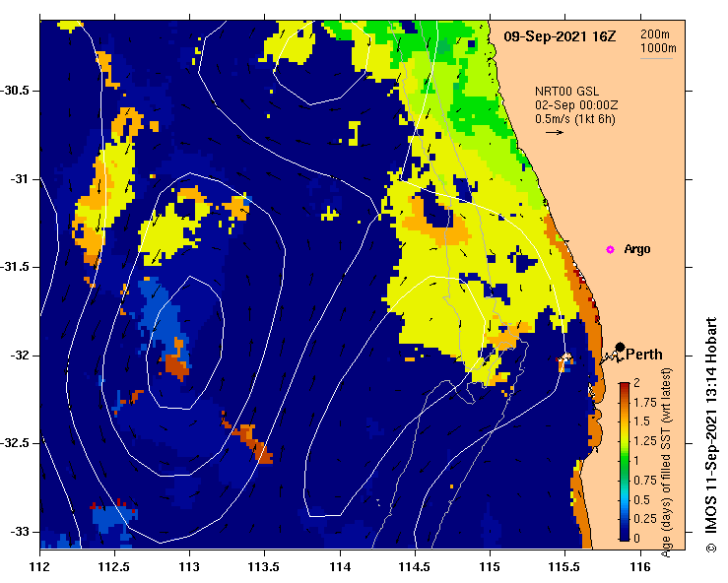The height and width of the screenshot is (583, 728).
Task: Click the longitude axis label 112.5
Action: click(x=114, y=567)
